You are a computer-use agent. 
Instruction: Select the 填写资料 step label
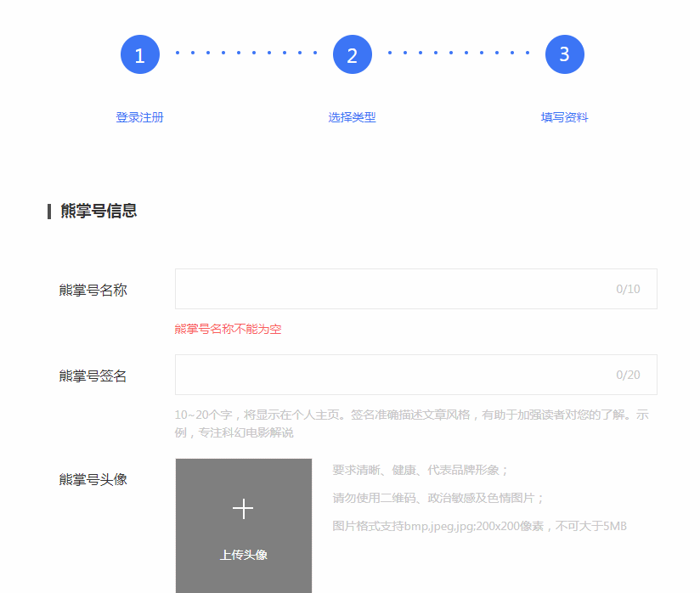coord(564,117)
